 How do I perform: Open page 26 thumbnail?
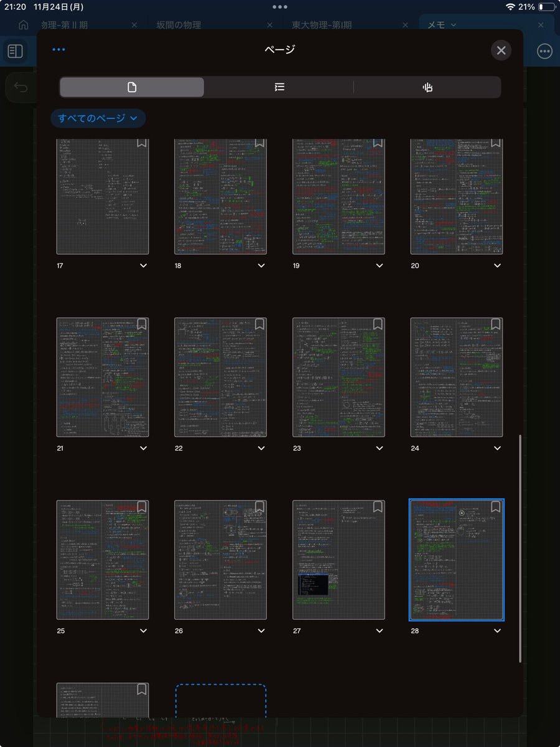pyautogui.click(x=220, y=560)
